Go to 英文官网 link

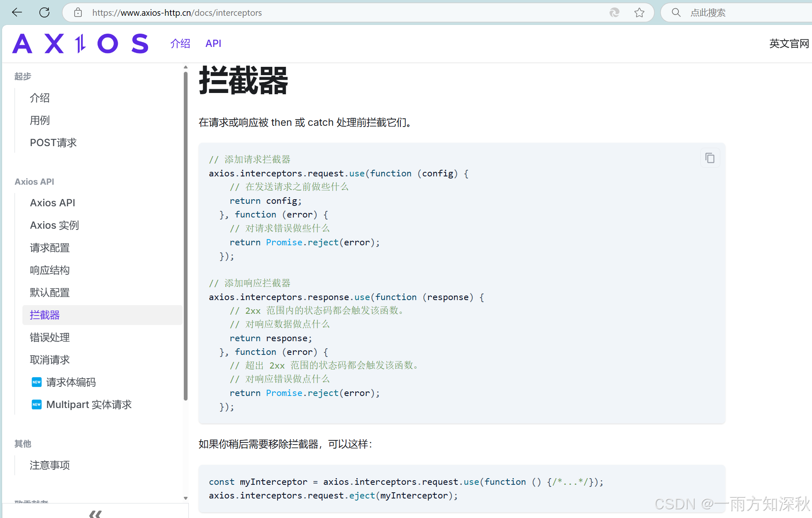[789, 44]
